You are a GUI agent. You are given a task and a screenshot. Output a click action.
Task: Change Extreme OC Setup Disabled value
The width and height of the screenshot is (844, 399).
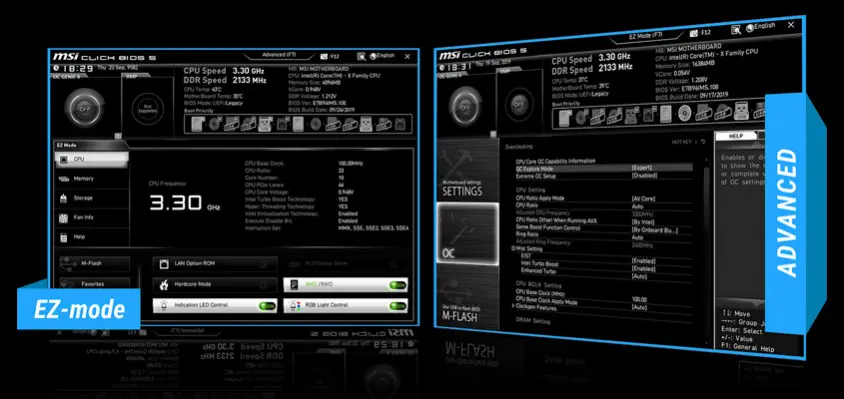tap(644, 176)
